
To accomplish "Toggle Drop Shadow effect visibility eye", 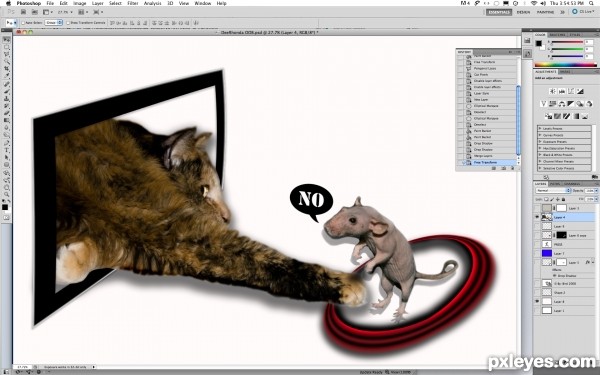I will click(x=555, y=276).
